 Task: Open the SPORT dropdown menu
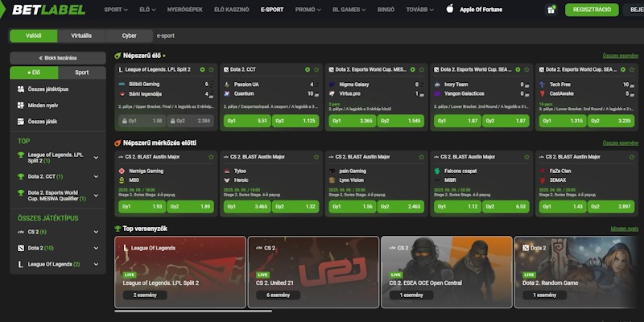pyautogui.click(x=116, y=10)
